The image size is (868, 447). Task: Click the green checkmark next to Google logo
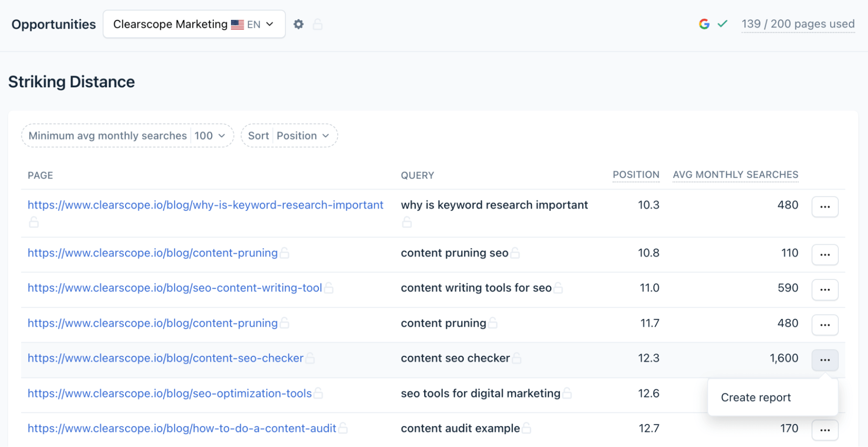click(x=723, y=24)
